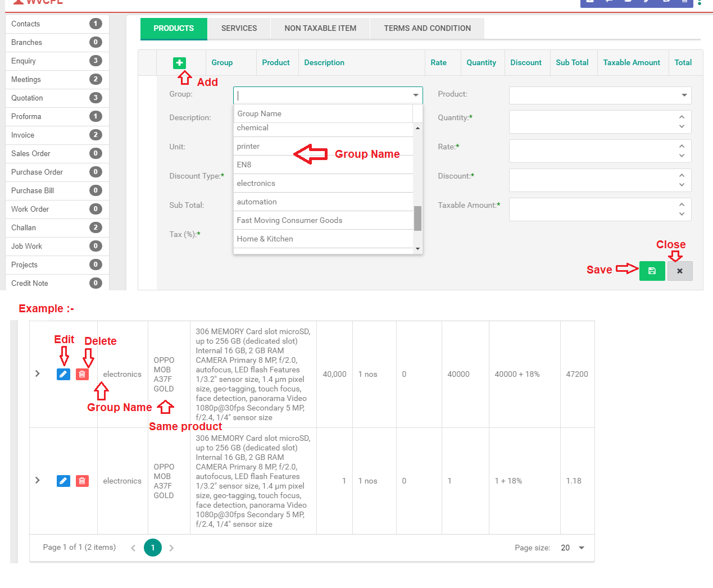The image size is (713, 588).
Task: Increase Quantity using the up stepper arrow
Action: pyautogui.click(x=682, y=117)
